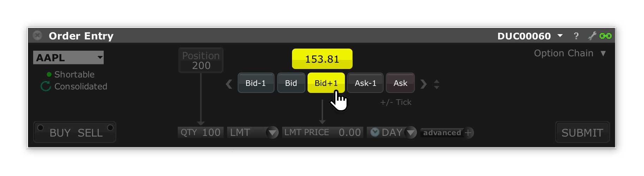
Task: Select the SELL radio option
Action: pyautogui.click(x=110, y=128)
